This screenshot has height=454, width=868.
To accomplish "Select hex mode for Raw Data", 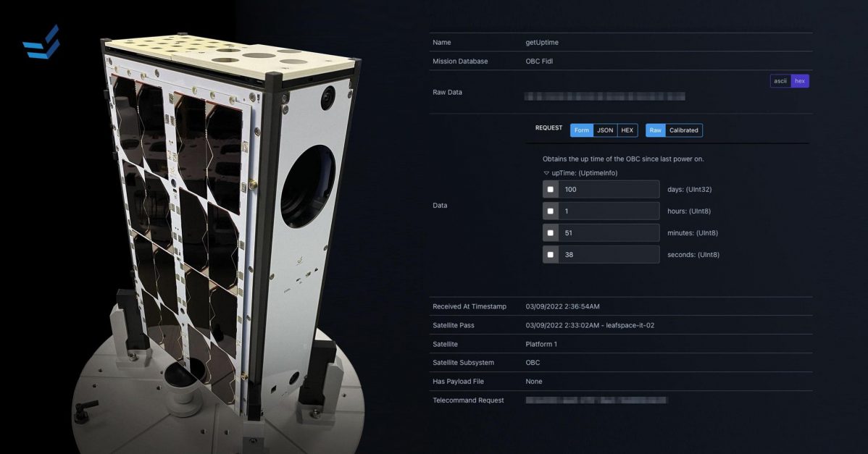I will 799,80.
